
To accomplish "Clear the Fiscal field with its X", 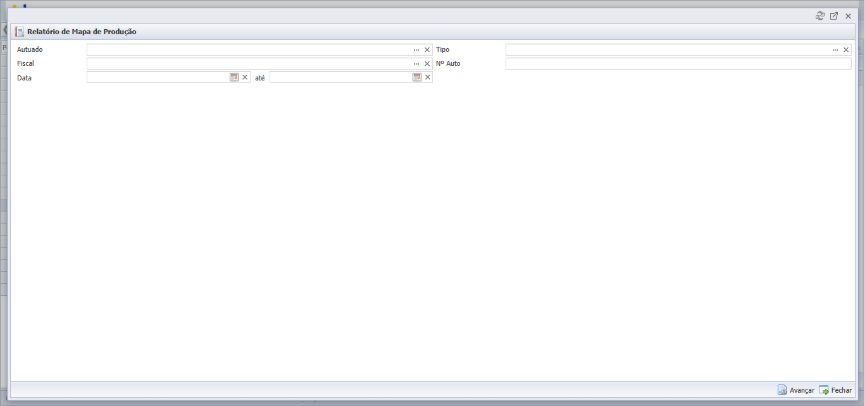I will pos(427,63).
